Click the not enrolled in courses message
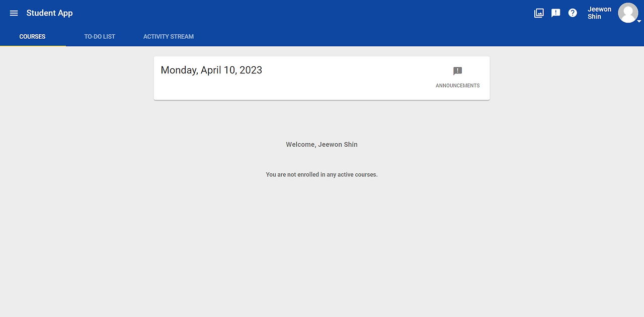Screen dimensions: 644x317 coord(322,175)
